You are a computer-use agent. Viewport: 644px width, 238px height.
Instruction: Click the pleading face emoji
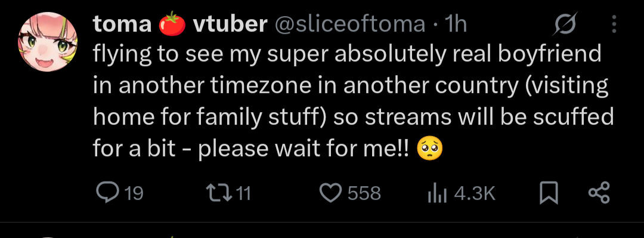pos(429,150)
